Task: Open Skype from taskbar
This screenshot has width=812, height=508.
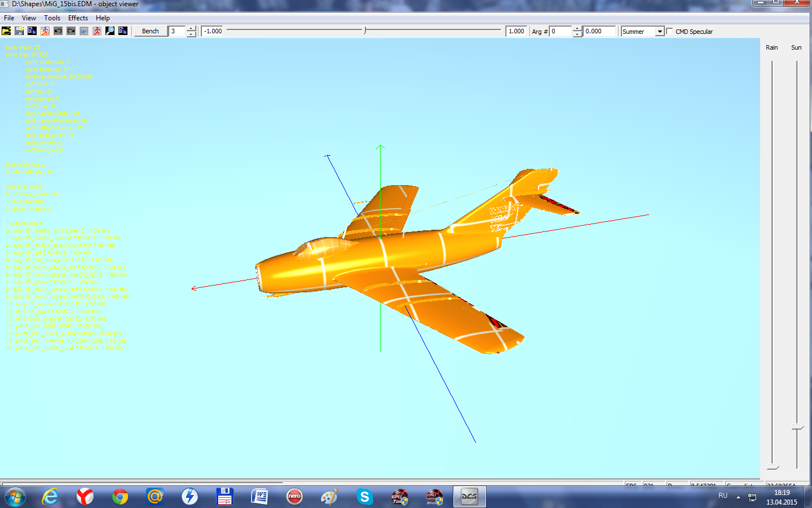Action: [364, 497]
